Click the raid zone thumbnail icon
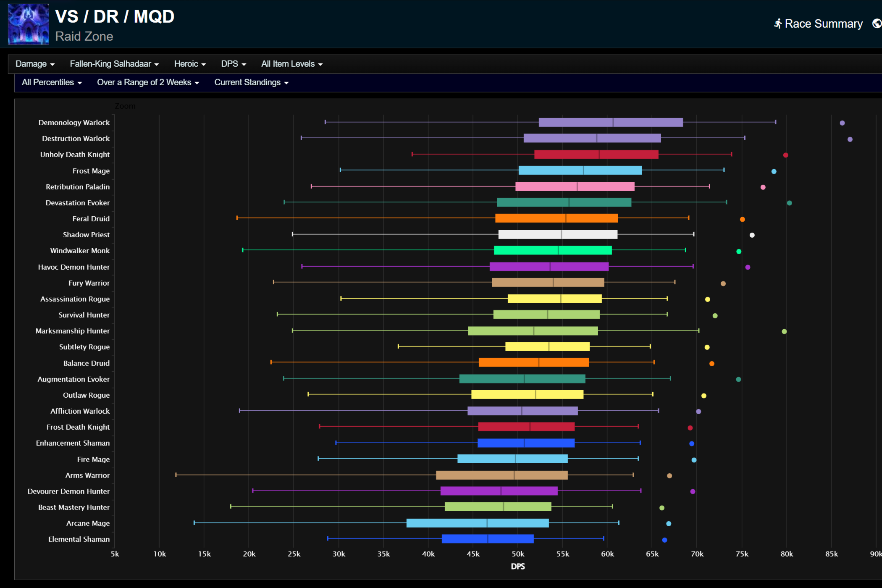Image resolution: width=882 pixels, height=588 pixels. tap(29, 24)
